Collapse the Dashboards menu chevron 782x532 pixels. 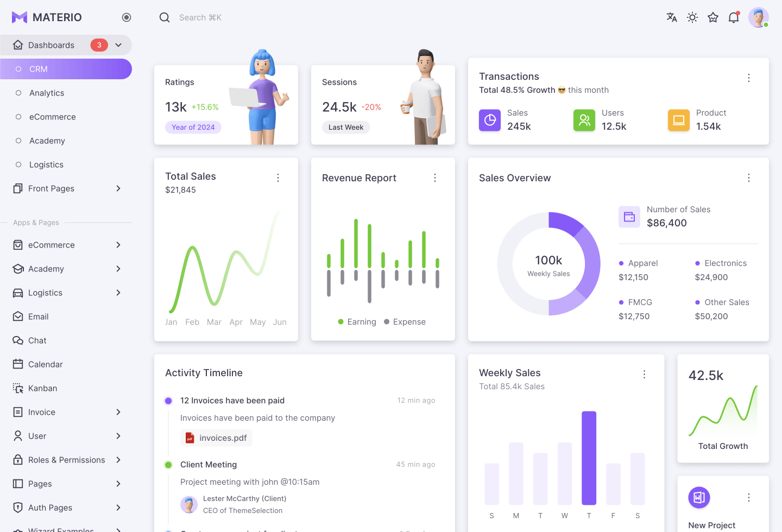coord(118,45)
